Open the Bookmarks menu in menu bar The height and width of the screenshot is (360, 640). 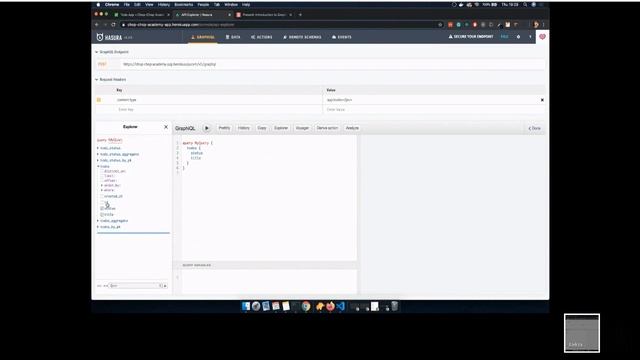[184, 4]
